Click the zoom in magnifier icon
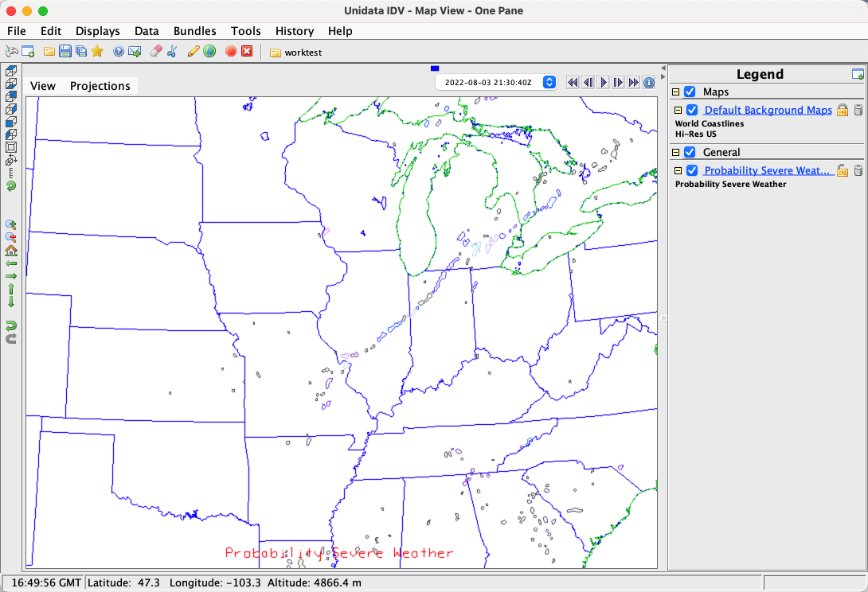 click(x=11, y=224)
